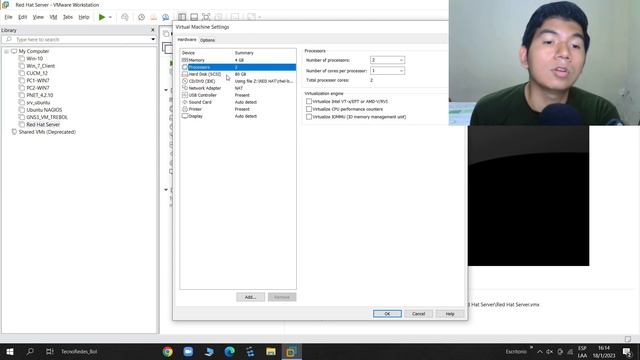Click the Add... hardware button
The width and height of the screenshot is (640, 360).
click(x=250, y=297)
